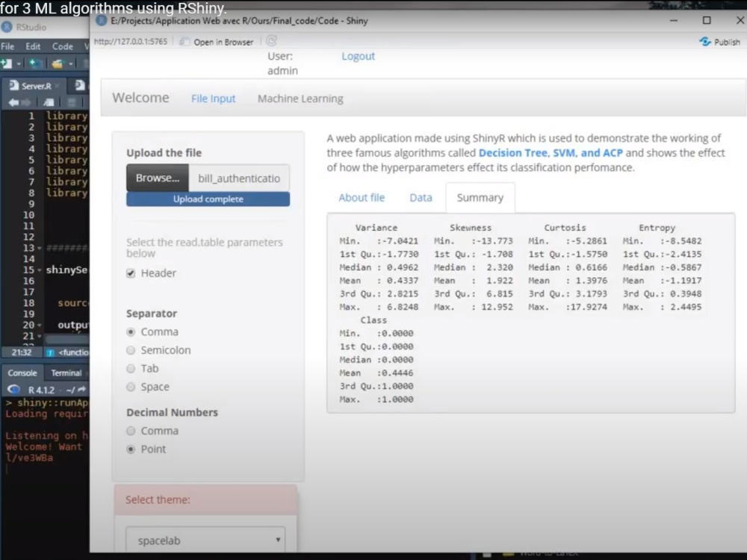Click the back navigation arrow in RStudio editor
The image size is (747, 560).
(13, 102)
